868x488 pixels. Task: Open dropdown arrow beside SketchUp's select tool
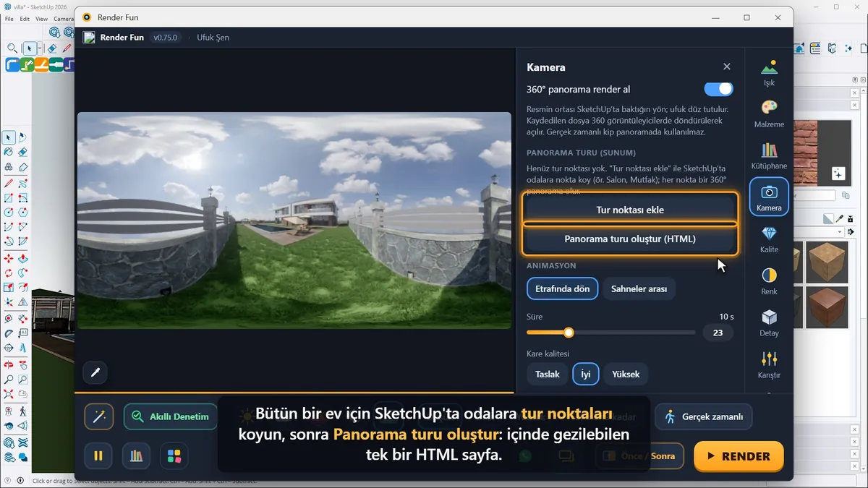pyautogui.click(x=40, y=48)
